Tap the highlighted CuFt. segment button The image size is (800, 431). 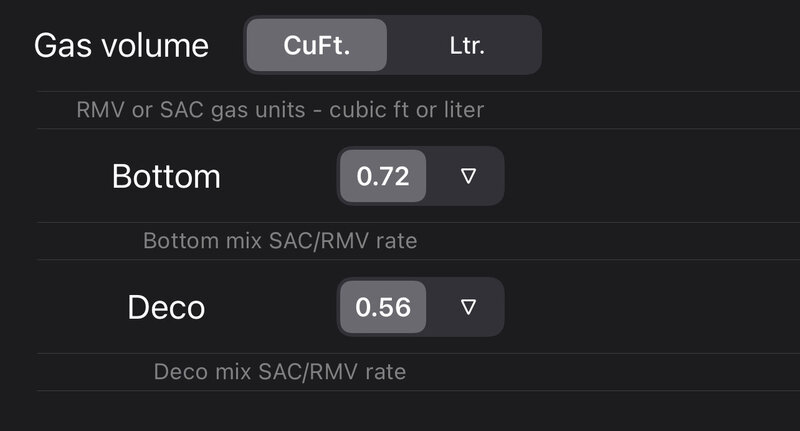(317, 45)
